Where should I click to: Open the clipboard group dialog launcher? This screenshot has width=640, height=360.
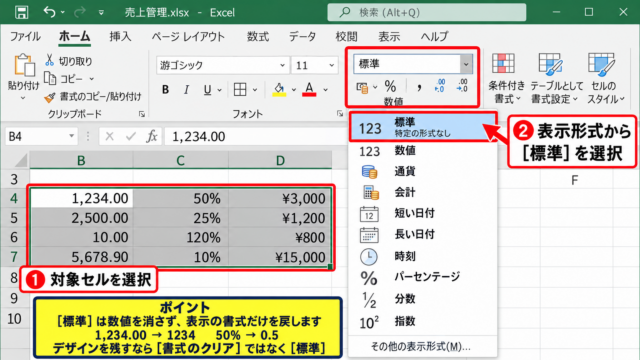142,114
